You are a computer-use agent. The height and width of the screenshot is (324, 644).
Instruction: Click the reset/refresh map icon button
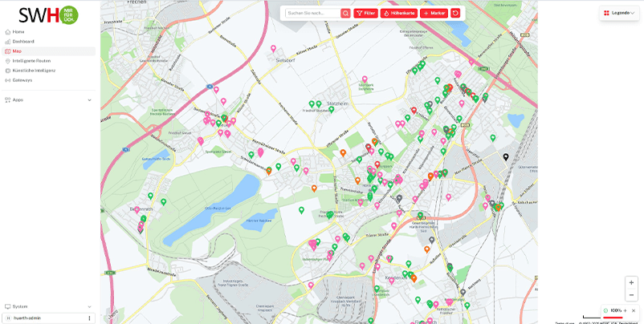(x=455, y=14)
